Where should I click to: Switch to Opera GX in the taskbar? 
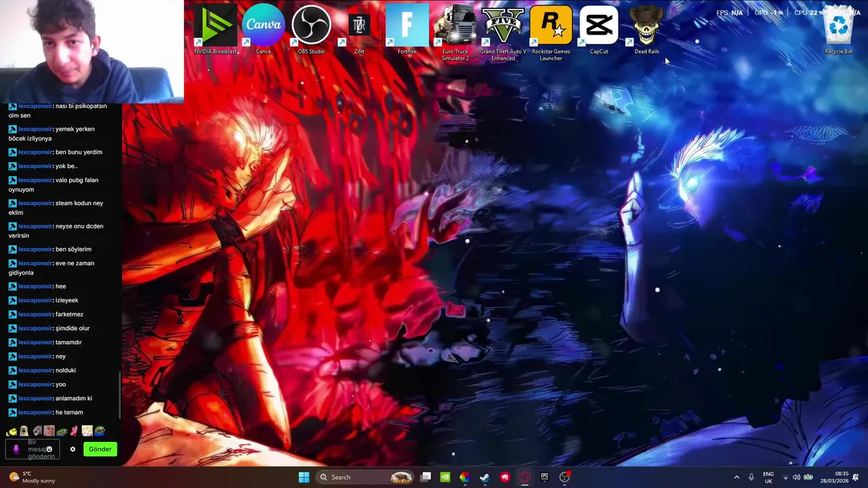tap(524, 477)
